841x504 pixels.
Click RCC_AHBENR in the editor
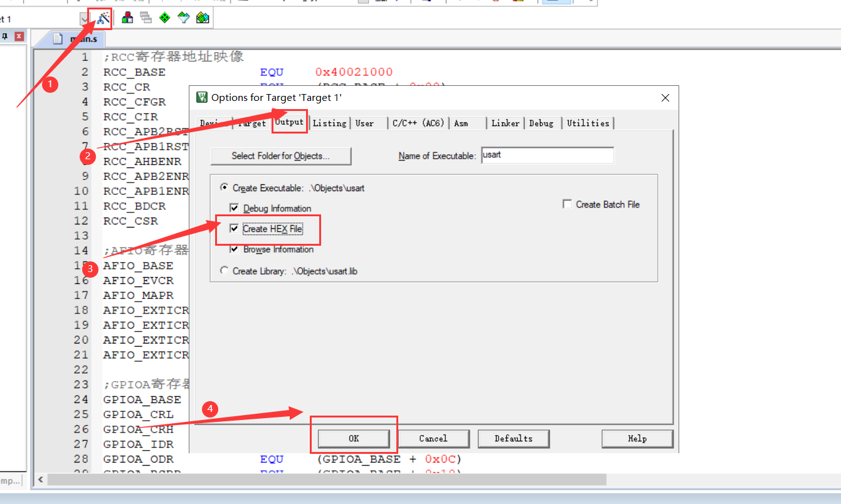(142, 162)
